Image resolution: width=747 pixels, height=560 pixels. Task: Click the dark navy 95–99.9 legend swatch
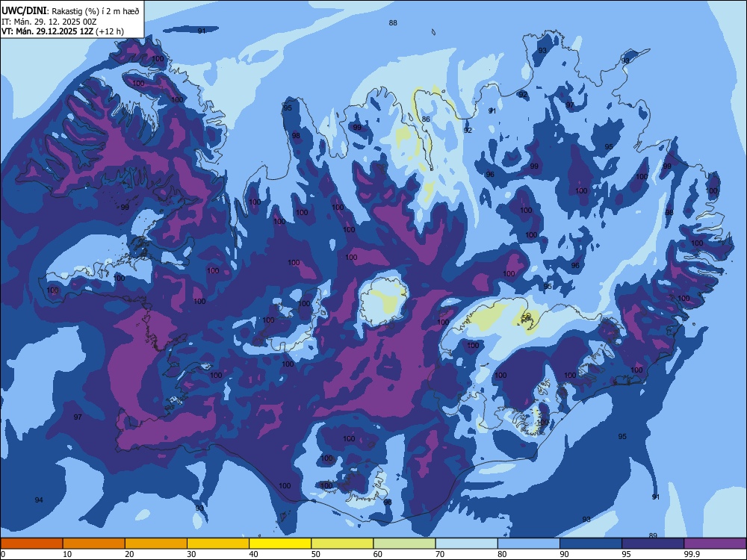pos(653,544)
